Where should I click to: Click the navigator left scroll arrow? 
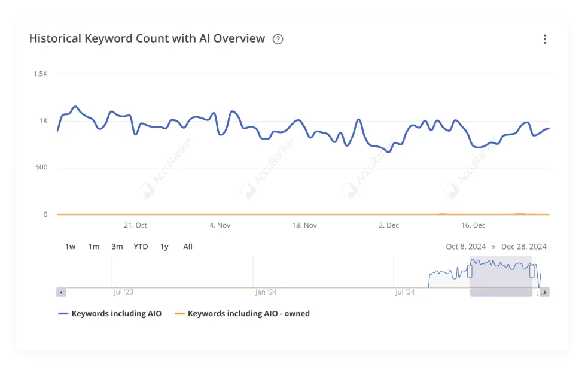point(61,292)
